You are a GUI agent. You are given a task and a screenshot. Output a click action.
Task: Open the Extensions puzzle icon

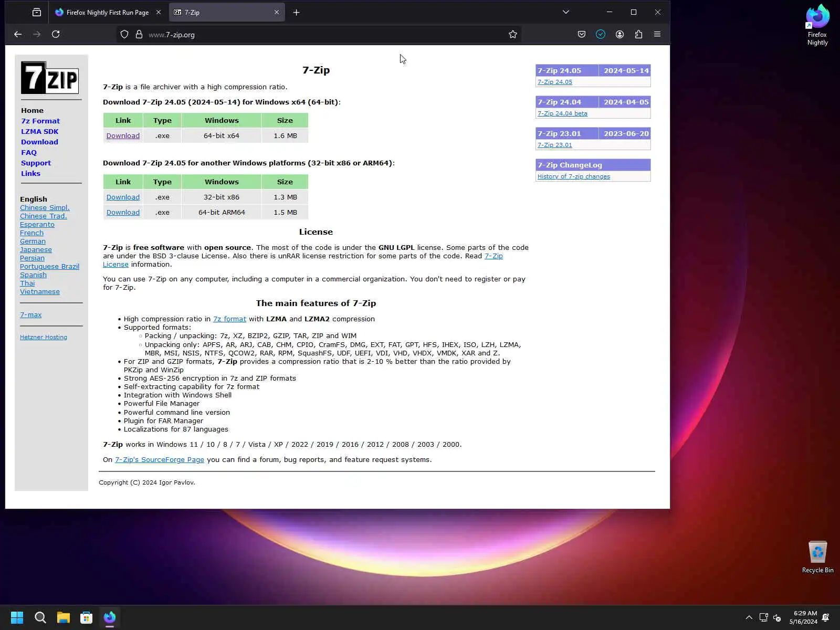point(638,34)
